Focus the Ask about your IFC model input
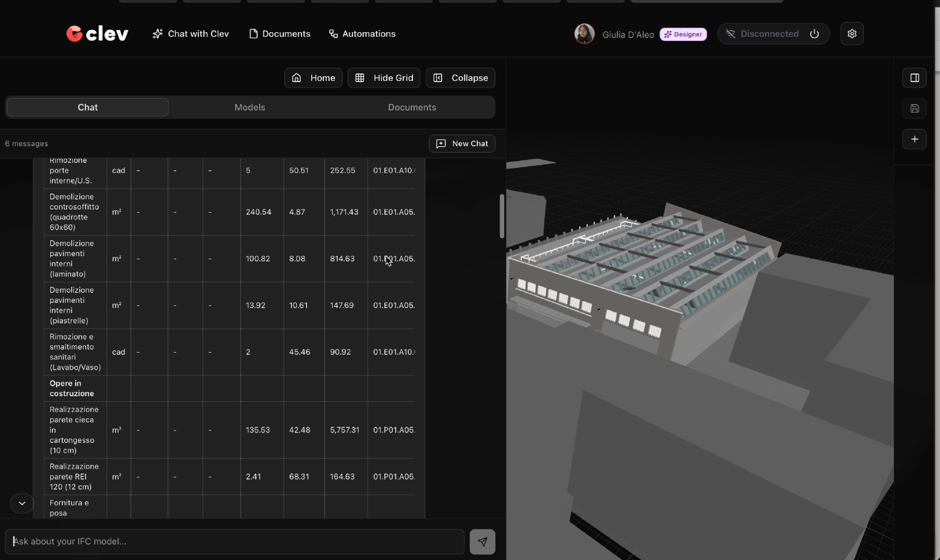Image resolution: width=940 pixels, height=560 pixels. [234, 541]
